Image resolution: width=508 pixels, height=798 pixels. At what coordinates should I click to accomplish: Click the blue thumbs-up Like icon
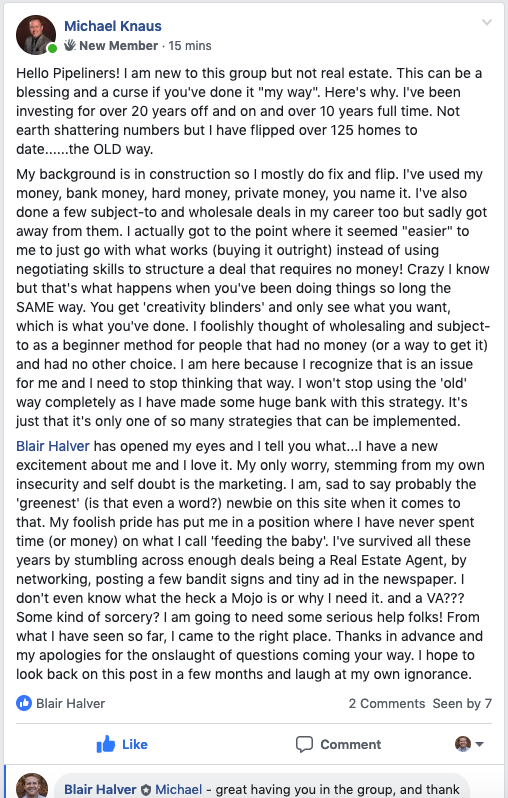tap(106, 744)
